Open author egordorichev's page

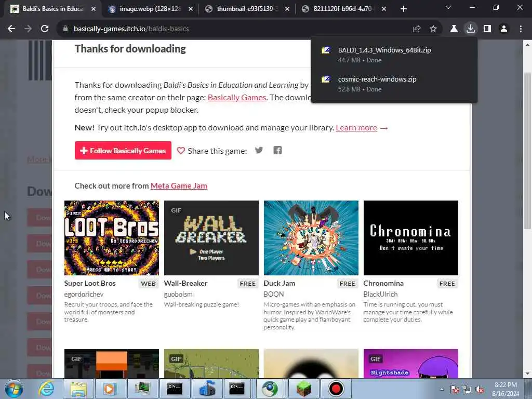84,295
